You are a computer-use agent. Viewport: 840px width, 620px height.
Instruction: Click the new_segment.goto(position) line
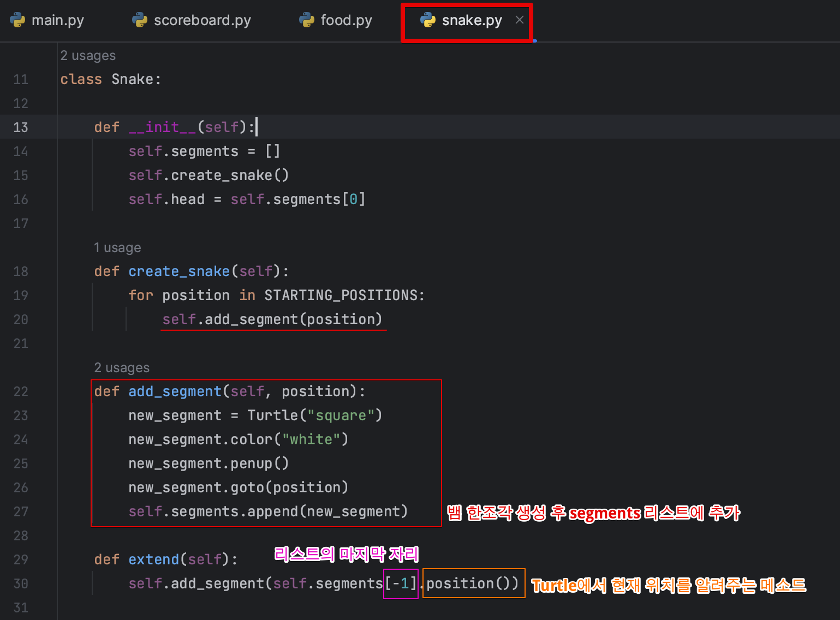[239, 487]
